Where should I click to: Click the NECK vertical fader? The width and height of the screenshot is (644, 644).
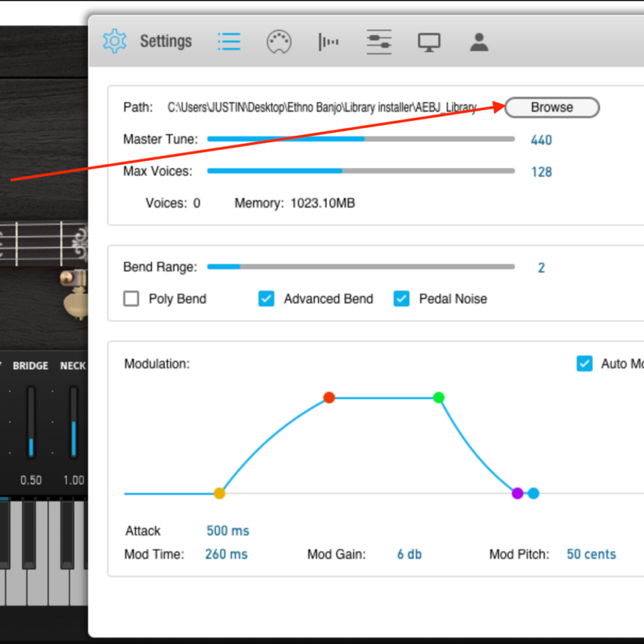tap(74, 423)
